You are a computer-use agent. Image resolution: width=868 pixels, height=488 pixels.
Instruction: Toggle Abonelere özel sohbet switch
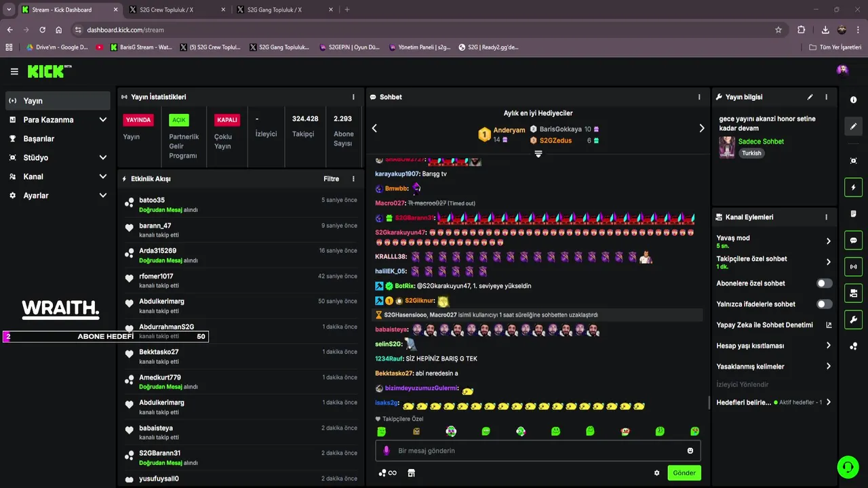click(824, 283)
